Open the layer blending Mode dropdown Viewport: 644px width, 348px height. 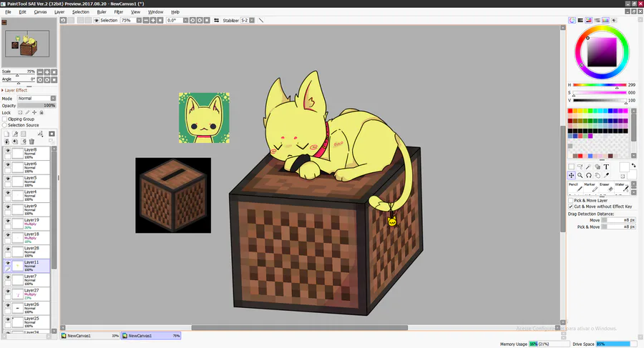(x=53, y=99)
